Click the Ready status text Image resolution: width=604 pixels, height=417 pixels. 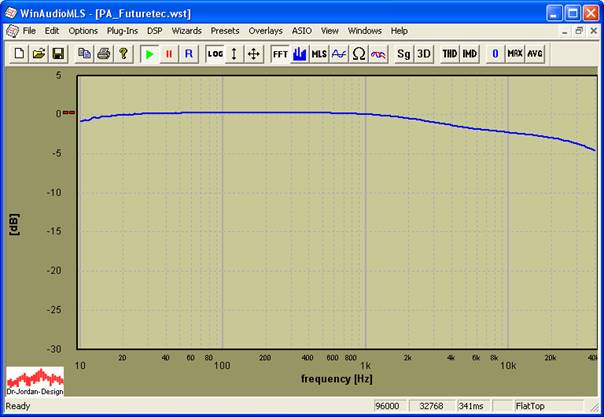[x=18, y=406]
